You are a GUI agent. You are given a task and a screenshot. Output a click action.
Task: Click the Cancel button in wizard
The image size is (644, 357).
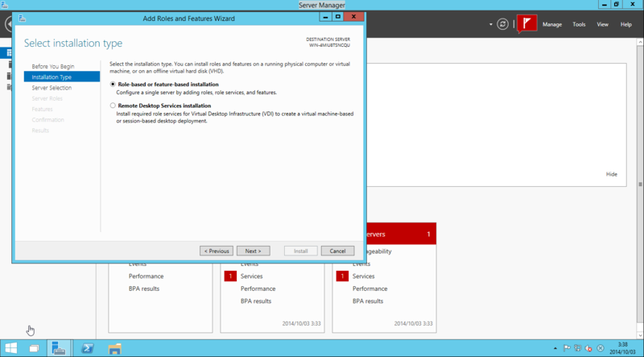pyautogui.click(x=337, y=251)
